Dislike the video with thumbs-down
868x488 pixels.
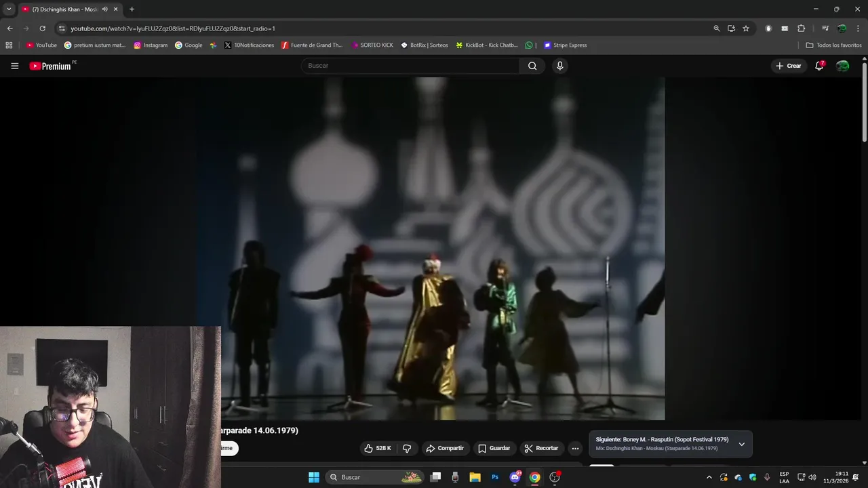point(407,448)
